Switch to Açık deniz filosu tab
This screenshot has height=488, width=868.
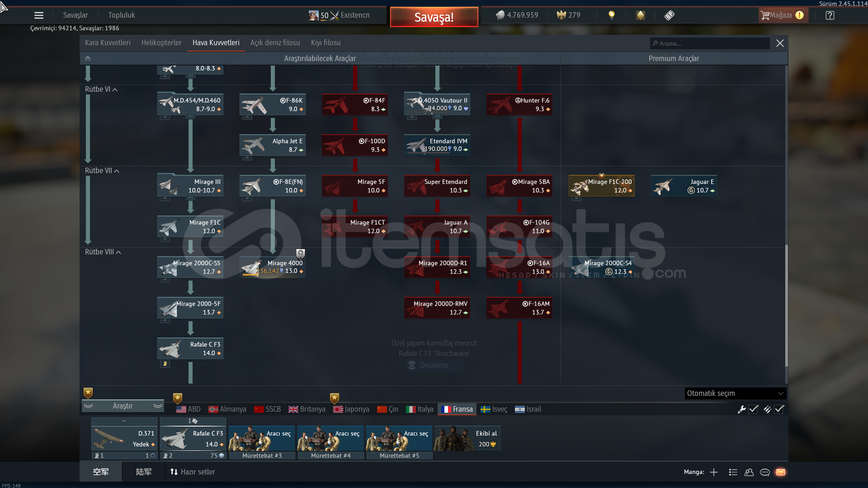(275, 43)
